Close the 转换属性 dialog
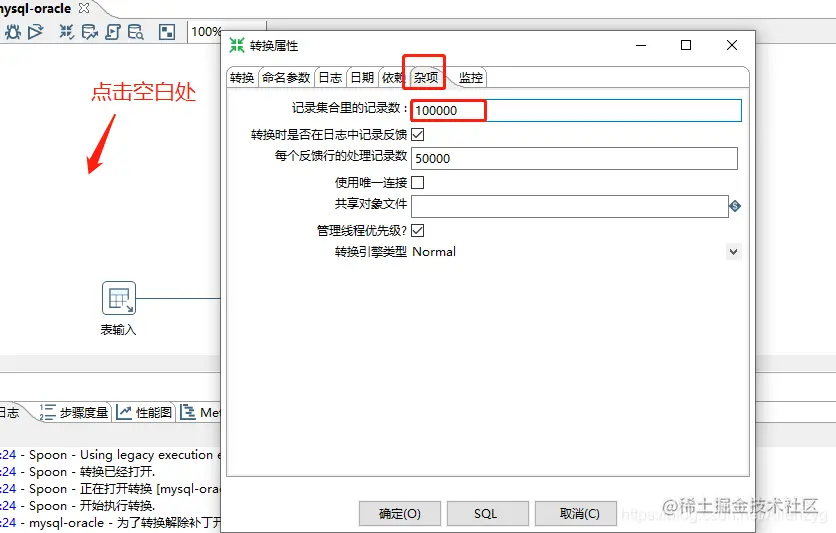Screen dimensions: 836x533 732,45
